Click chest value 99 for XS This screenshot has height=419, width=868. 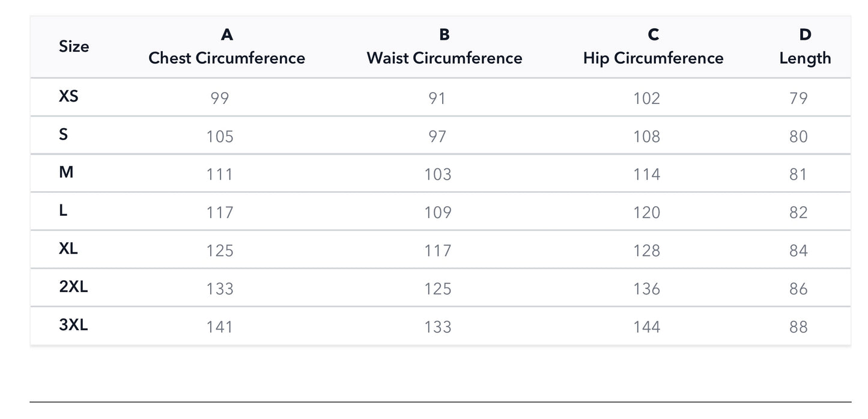coord(220,98)
